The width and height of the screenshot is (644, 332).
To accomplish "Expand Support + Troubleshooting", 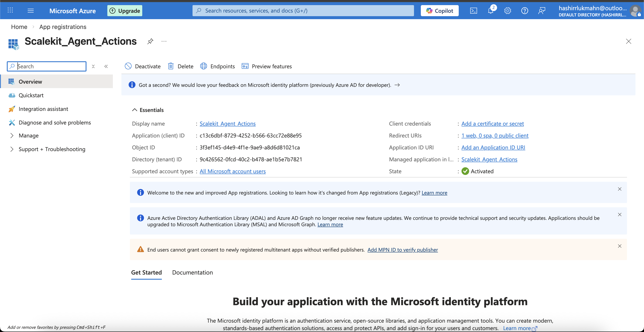I will (x=52, y=149).
